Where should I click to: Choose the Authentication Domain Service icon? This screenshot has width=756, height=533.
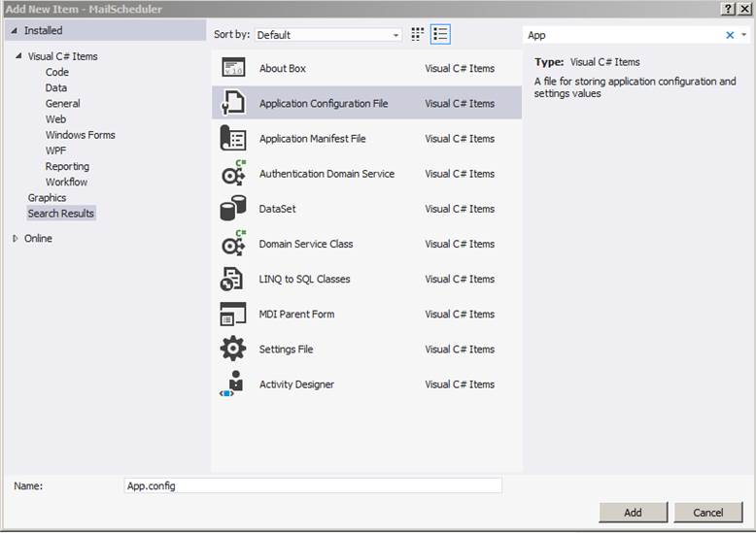pyautogui.click(x=234, y=173)
